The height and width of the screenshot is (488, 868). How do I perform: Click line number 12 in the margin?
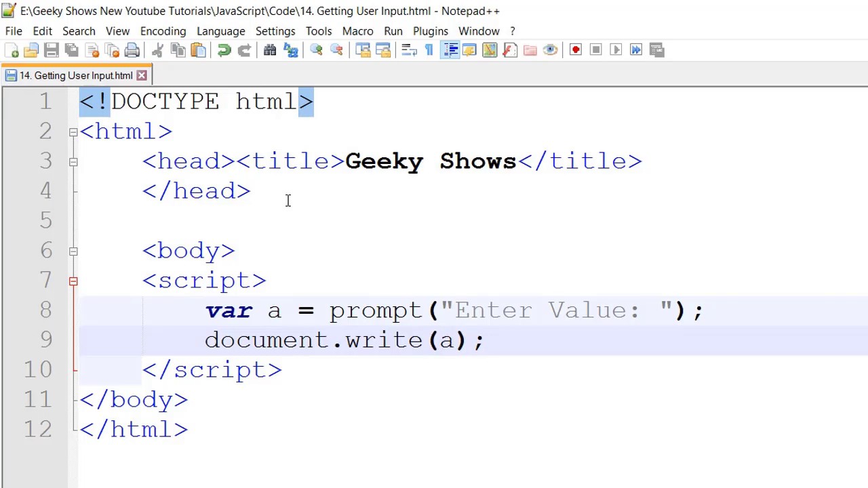38,430
